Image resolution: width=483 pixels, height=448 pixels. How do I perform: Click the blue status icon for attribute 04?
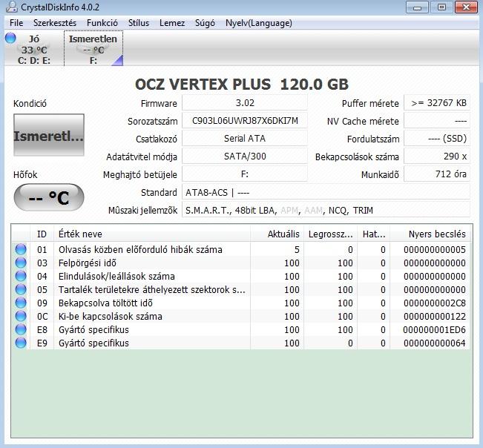coord(21,276)
